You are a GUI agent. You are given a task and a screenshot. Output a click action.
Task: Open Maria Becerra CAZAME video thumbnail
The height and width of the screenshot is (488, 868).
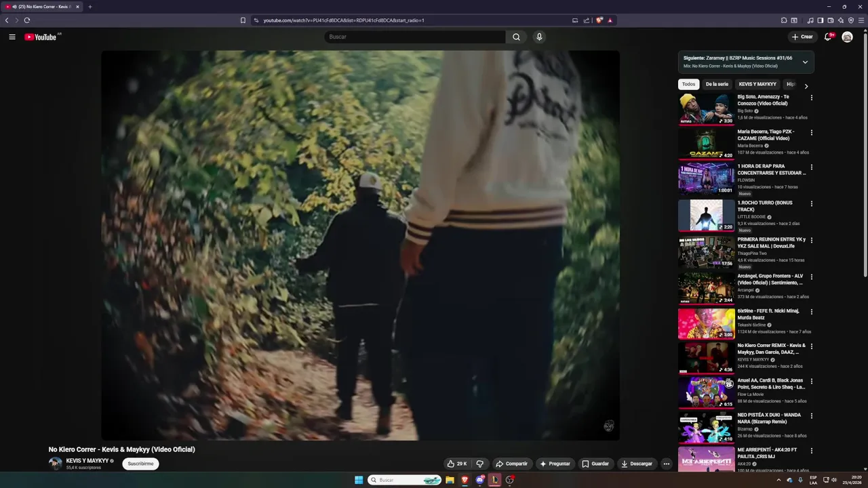pos(706,144)
